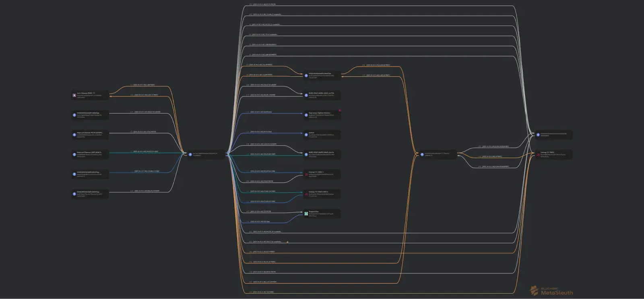Screen dimensions: 644x299
Task: Click the Ethereum icon on Hope.money Exploiter node
Action: click(x=306, y=115)
